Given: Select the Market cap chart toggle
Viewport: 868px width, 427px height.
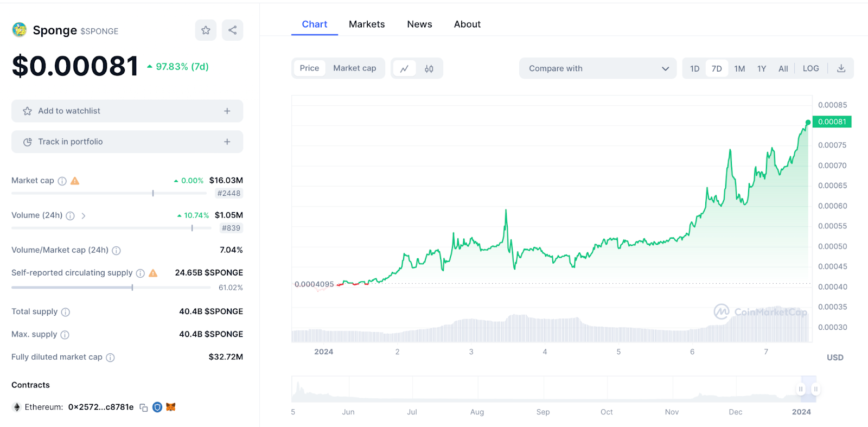Looking at the screenshot, I should tap(355, 68).
